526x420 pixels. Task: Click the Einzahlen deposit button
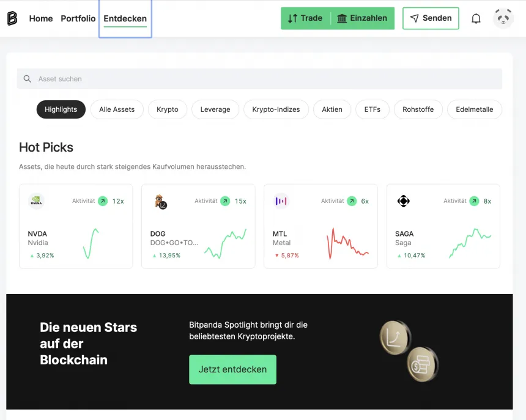363,18
